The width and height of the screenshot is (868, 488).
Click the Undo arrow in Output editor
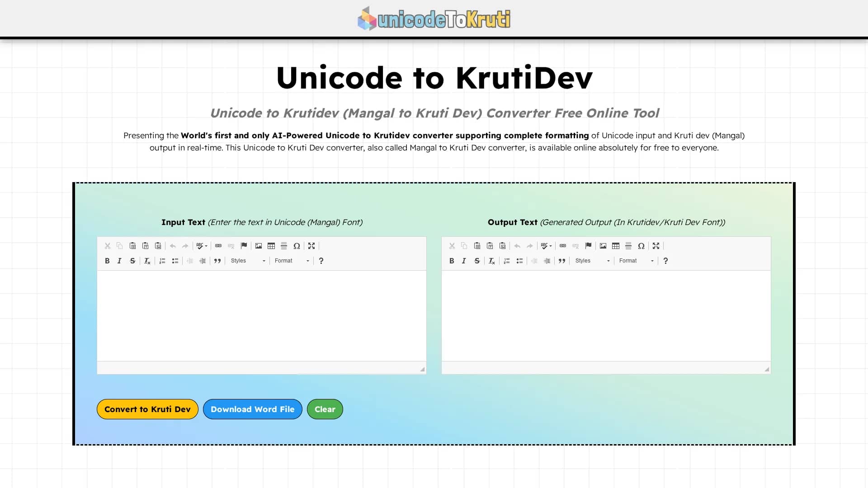pyautogui.click(x=517, y=246)
